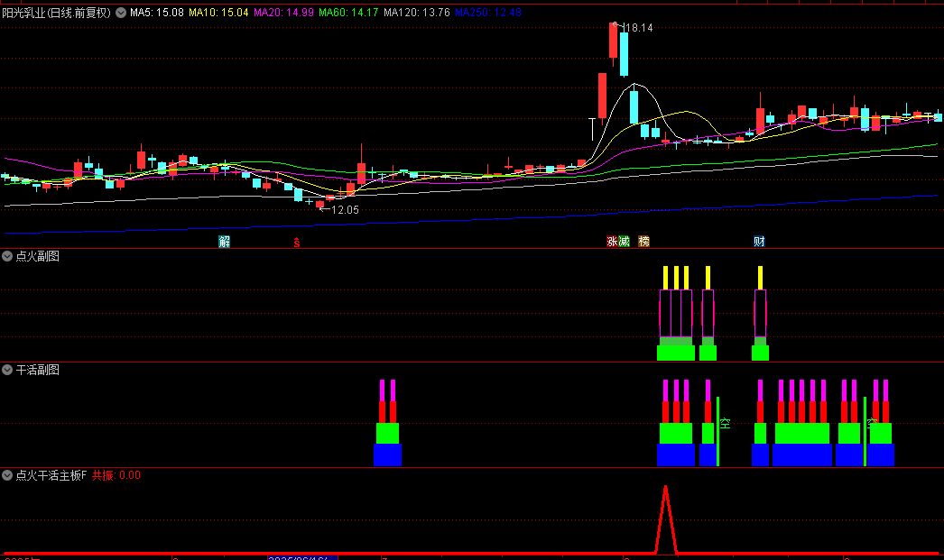The height and width of the screenshot is (560, 944).
Task: Click the highlighted date on bottom axis
Action: click(x=302, y=557)
